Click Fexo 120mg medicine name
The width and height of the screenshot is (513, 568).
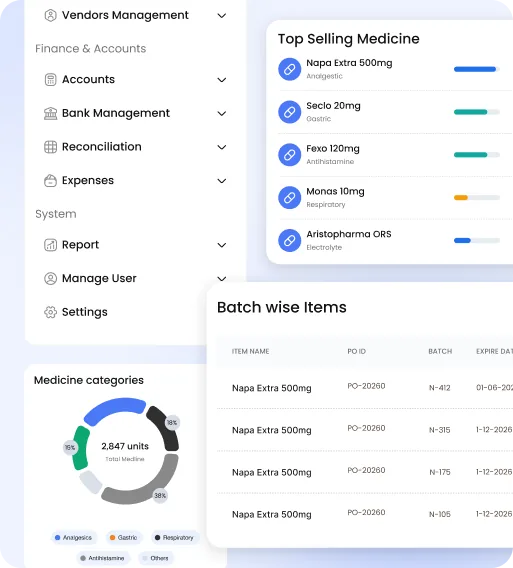point(333,149)
